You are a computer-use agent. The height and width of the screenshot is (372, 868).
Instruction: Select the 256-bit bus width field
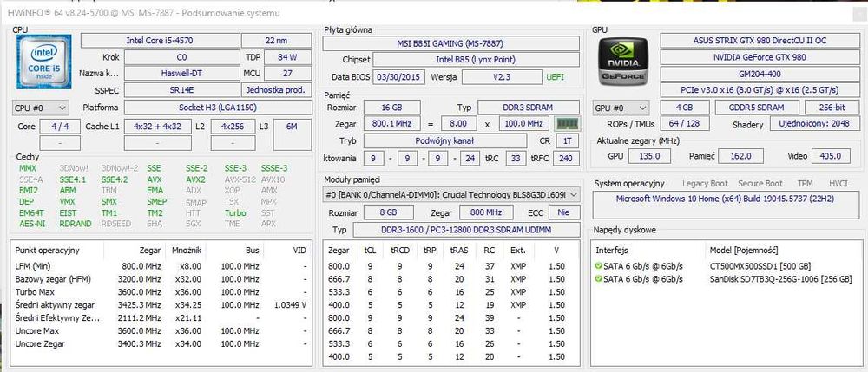pyautogui.click(x=832, y=108)
